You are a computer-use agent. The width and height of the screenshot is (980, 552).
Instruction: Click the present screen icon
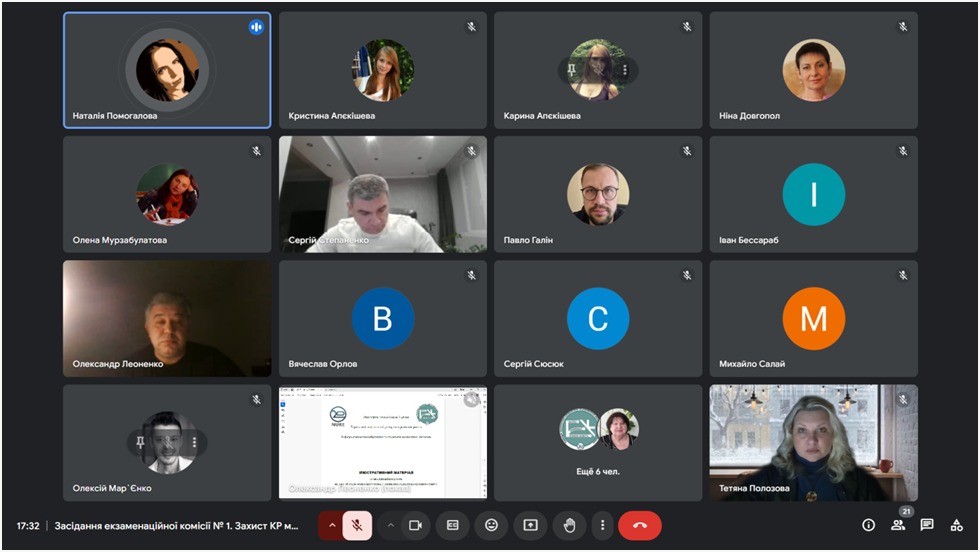coord(530,525)
